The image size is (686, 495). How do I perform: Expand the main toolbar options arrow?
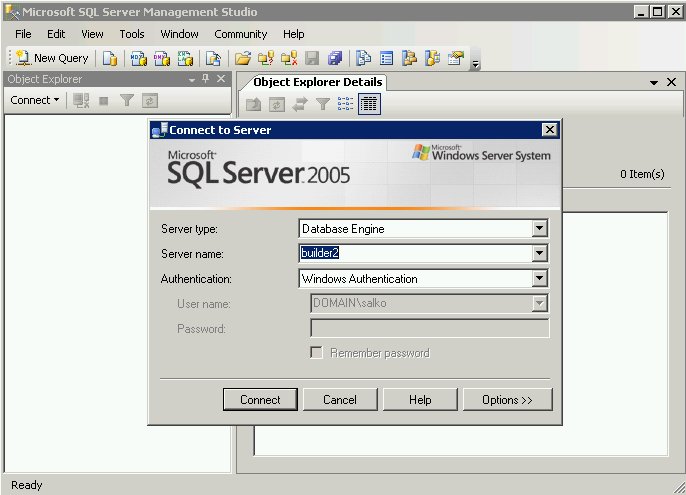tap(476, 64)
